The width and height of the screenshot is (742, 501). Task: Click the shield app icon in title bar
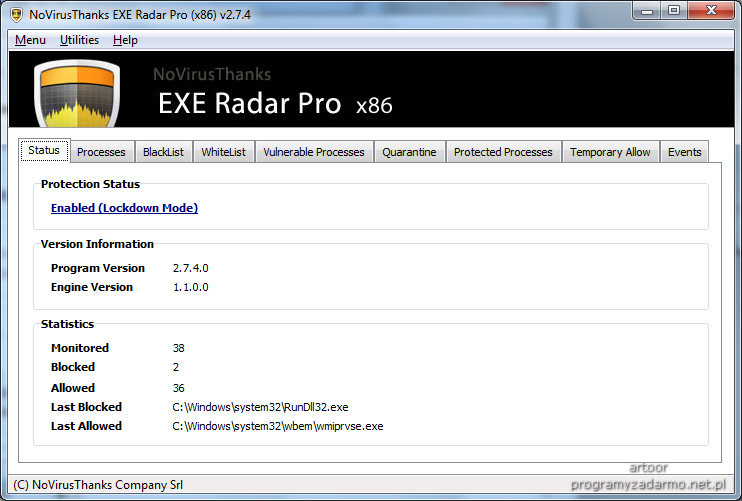click(x=16, y=15)
